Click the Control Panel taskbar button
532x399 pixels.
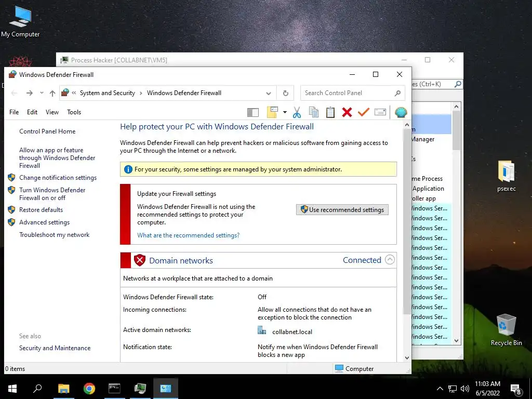166,389
